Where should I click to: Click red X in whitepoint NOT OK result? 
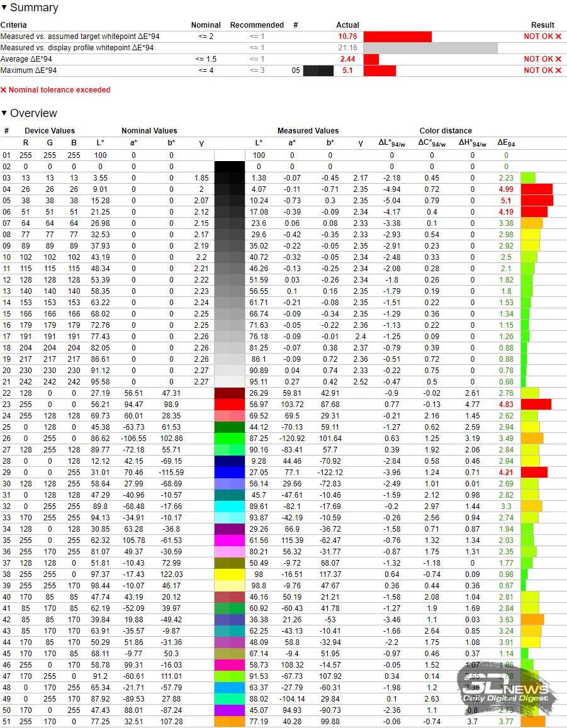[x=558, y=36]
